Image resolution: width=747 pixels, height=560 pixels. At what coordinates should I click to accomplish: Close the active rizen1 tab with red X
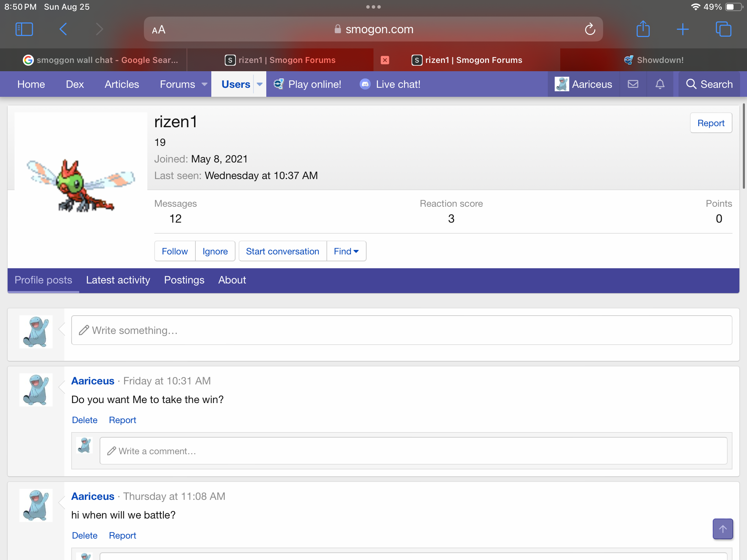coord(385,60)
